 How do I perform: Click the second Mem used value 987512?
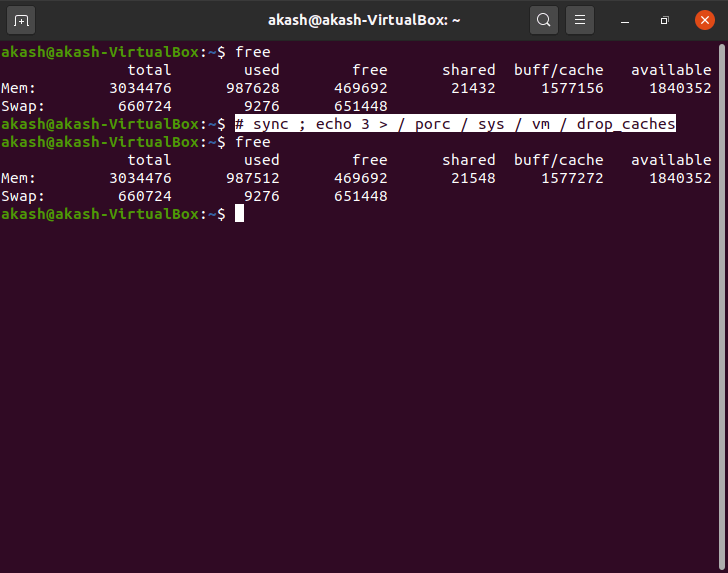point(253,178)
